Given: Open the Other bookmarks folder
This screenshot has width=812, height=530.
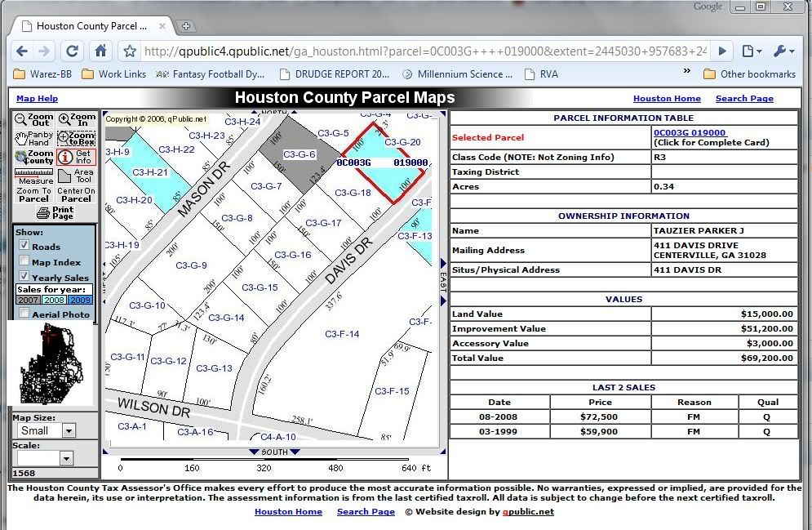Looking at the screenshot, I should pos(750,74).
